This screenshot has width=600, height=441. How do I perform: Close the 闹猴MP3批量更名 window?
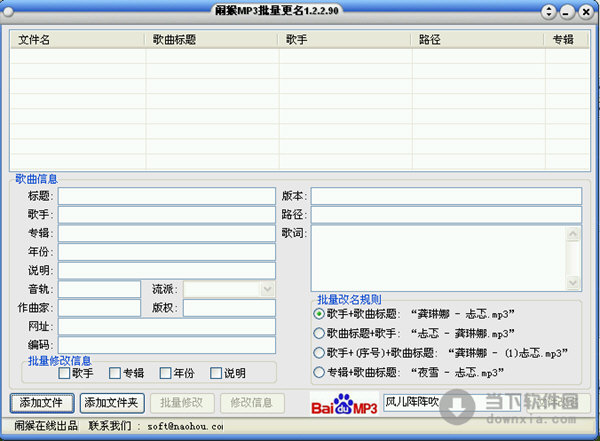coord(586,12)
